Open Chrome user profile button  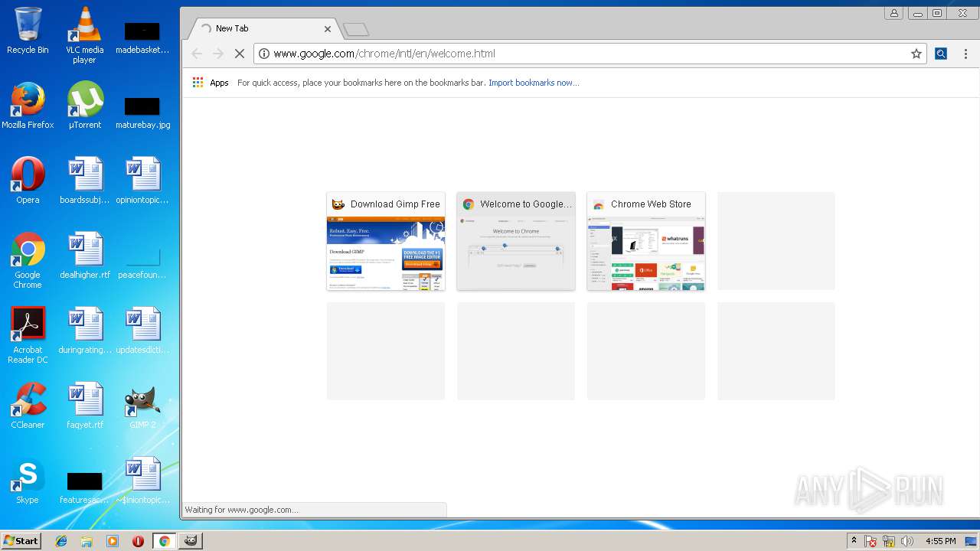coord(893,13)
